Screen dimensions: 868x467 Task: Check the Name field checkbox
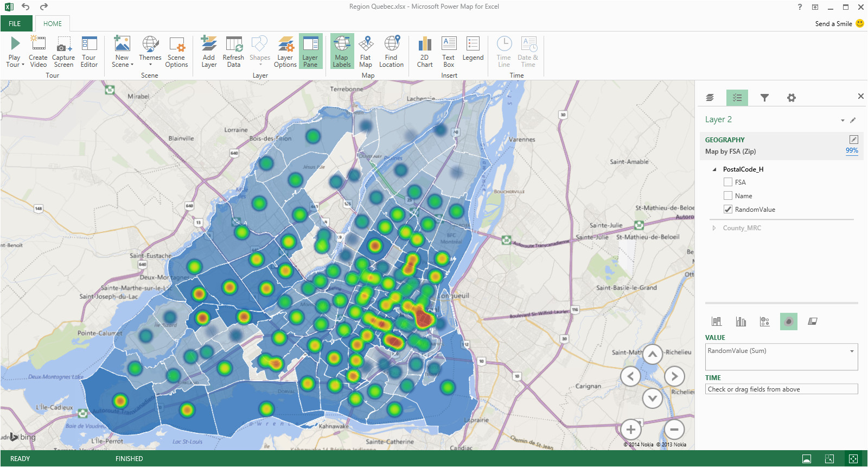click(728, 196)
